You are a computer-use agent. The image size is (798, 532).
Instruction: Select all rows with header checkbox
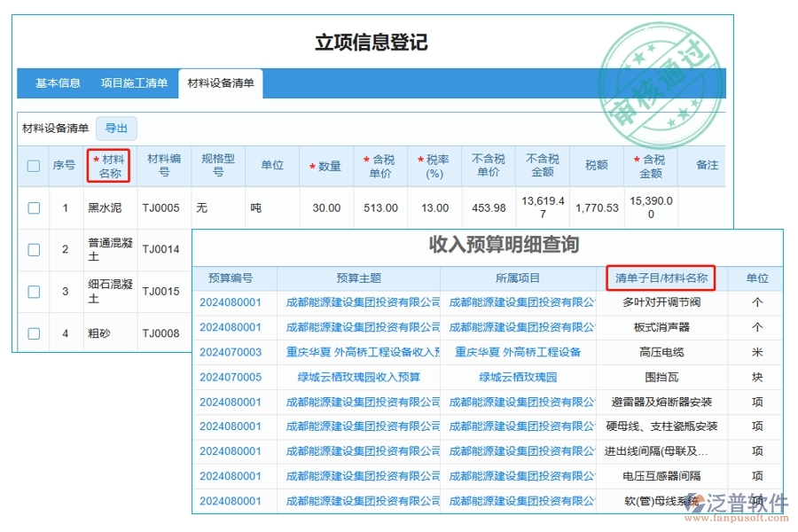tap(33, 165)
